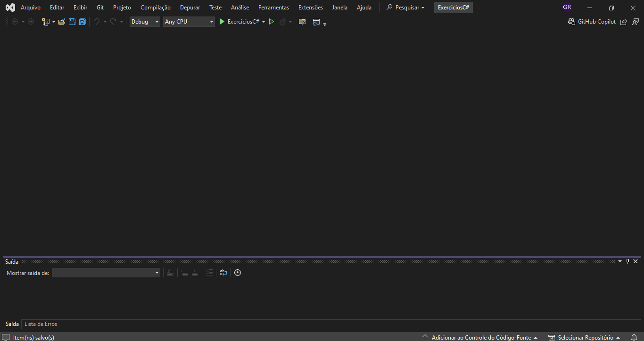Viewport: 644px width, 341px height.
Task: Toggle auto-hide pin of the Saída panel
Action: pyautogui.click(x=627, y=261)
